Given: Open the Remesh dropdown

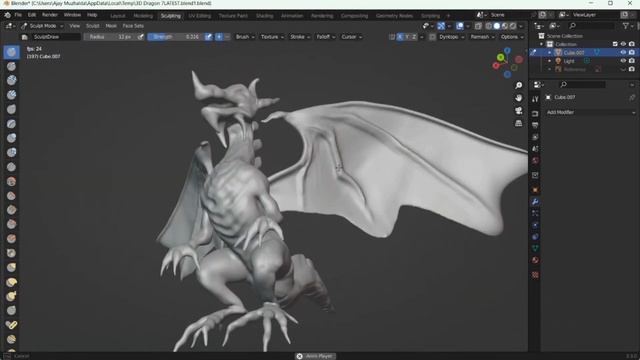Looking at the screenshot, I should 482,37.
